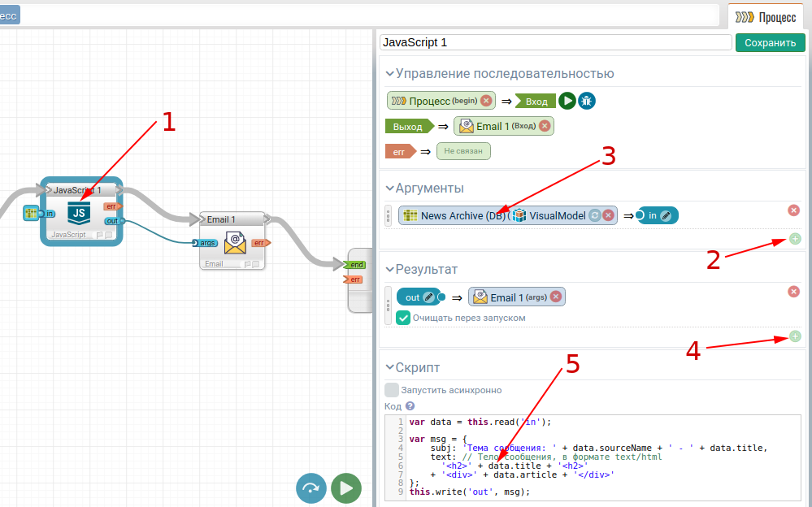Image resolution: width=812 pixels, height=507 pixels.
Task: Collapse the 'Управление последовательностью' section
Action: pyautogui.click(x=390, y=74)
